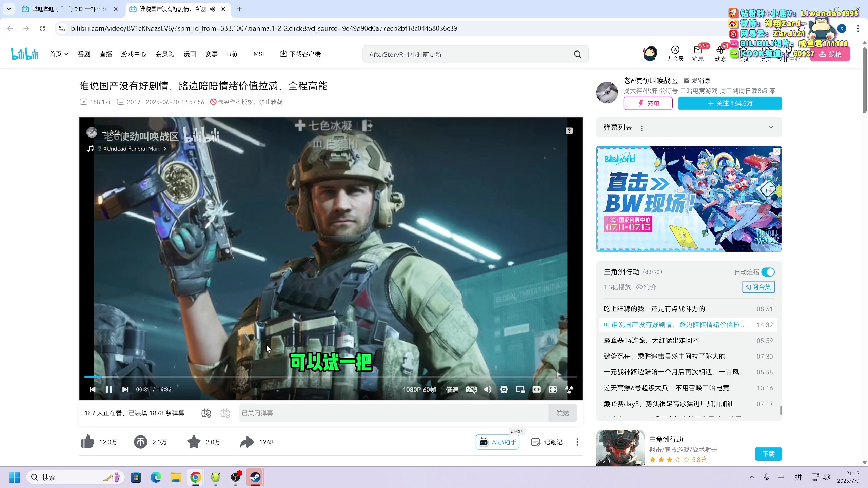Click 下载 for 三角洲行动 game

[768, 454]
